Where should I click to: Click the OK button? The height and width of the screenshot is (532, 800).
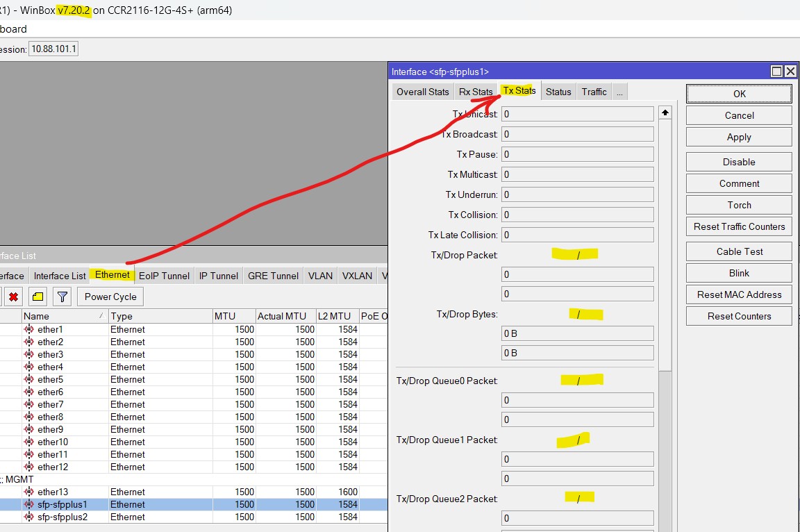click(x=739, y=94)
